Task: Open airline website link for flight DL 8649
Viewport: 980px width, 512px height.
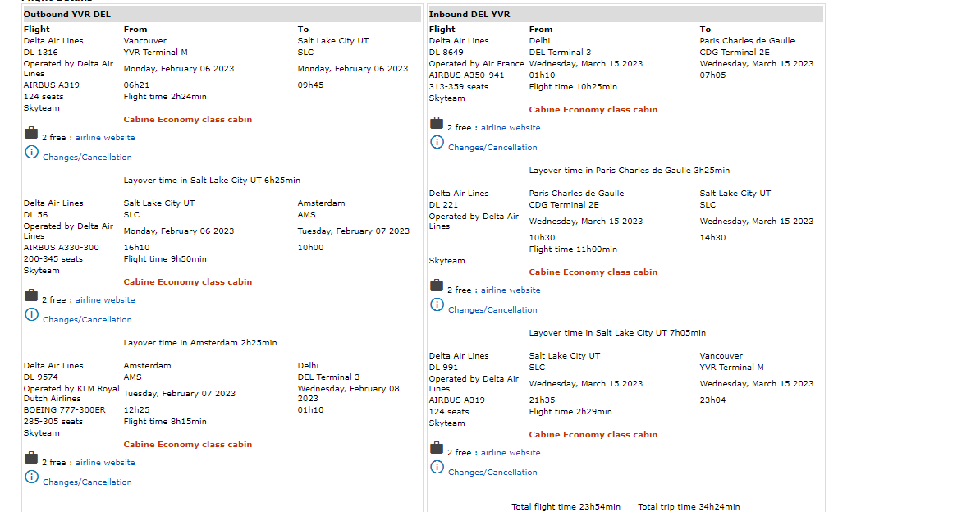Action: tap(511, 128)
